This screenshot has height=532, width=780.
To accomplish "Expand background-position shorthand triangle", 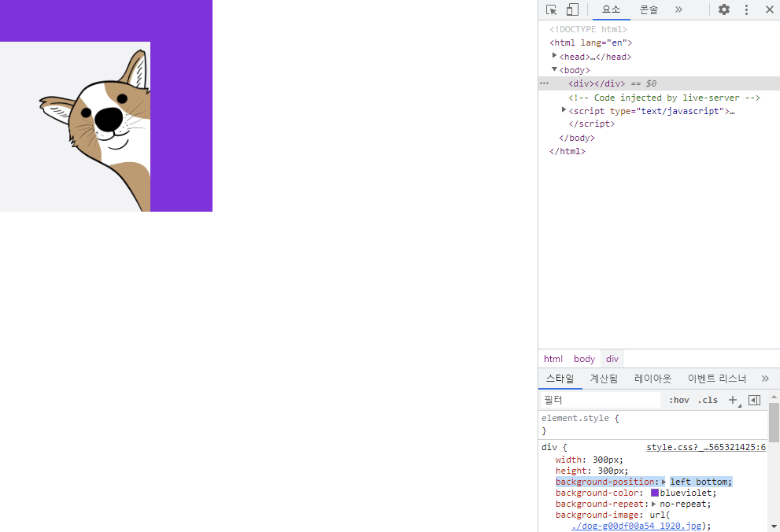I will (664, 482).
